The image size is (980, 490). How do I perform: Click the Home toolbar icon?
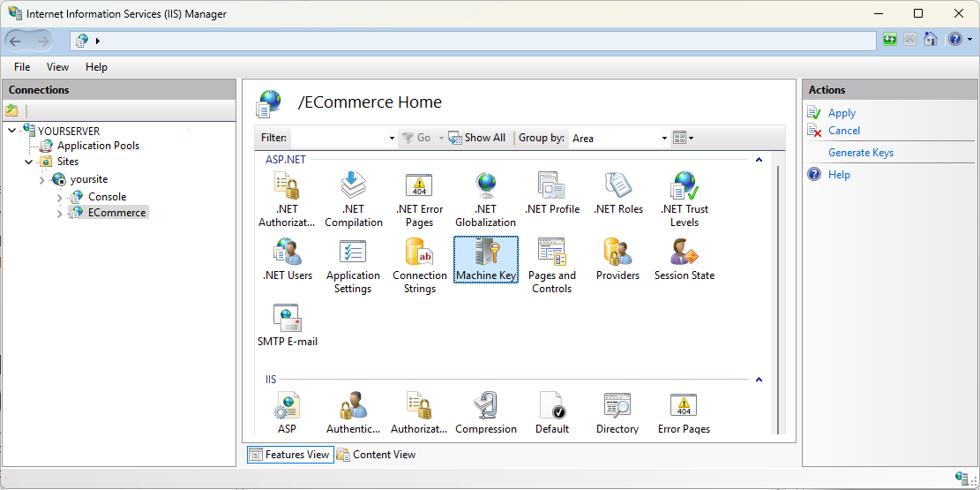[931, 40]
